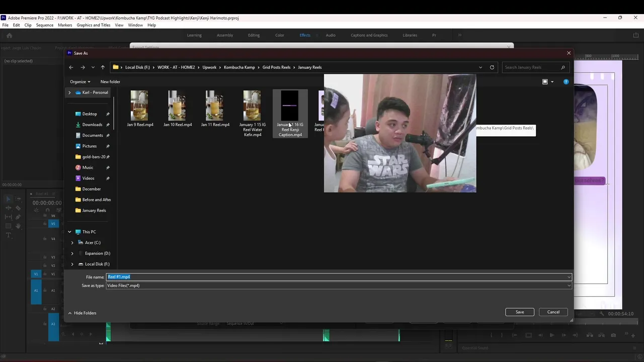
Task: Click the Save button
Action: pos(520,312)
